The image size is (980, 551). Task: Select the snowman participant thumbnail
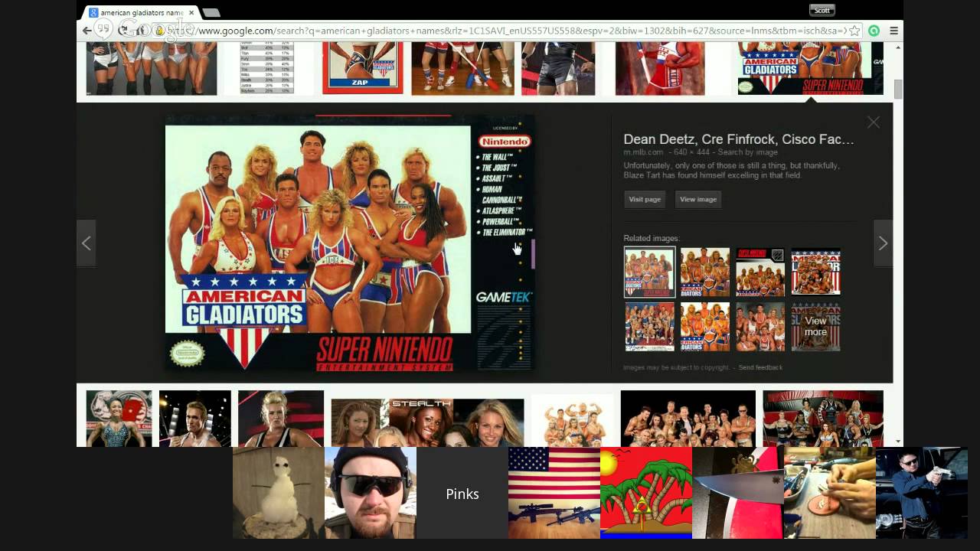click(x=279, y=493)
